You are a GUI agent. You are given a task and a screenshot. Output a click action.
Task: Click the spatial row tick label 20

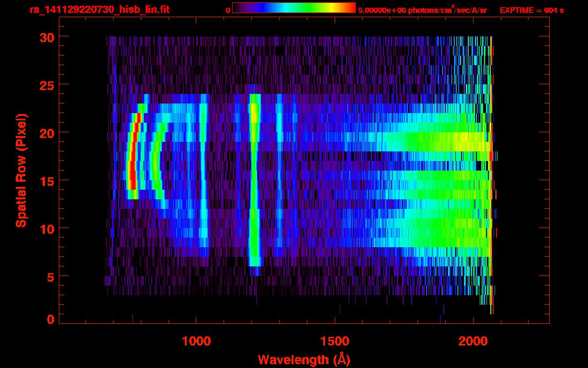click(x=46, y=132)
